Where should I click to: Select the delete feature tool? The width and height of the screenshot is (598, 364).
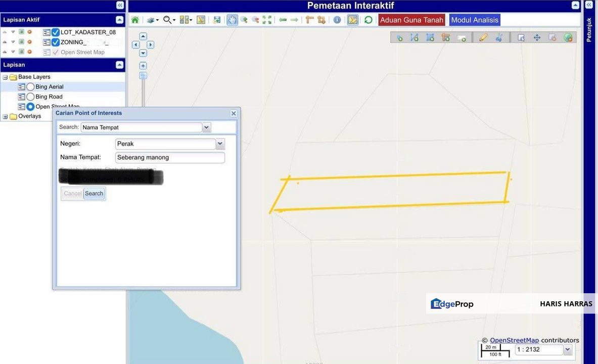tap(552, 37)
